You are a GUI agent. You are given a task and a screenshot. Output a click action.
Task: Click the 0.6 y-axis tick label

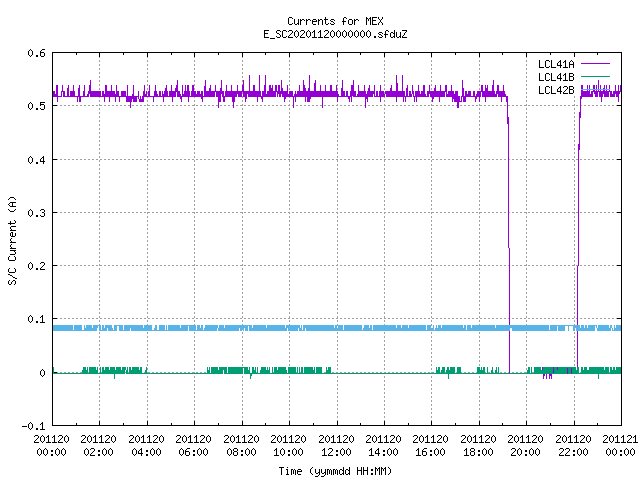[x=36, y=53]
